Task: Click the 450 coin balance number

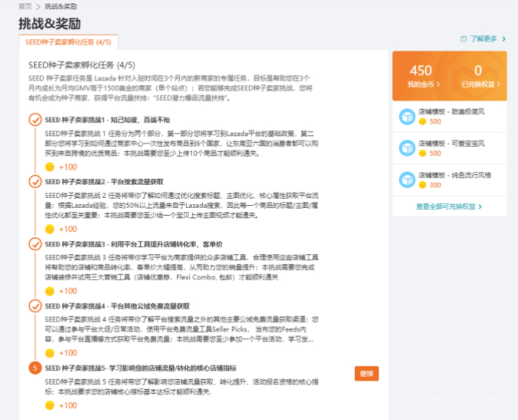Action: pos(420,70)
